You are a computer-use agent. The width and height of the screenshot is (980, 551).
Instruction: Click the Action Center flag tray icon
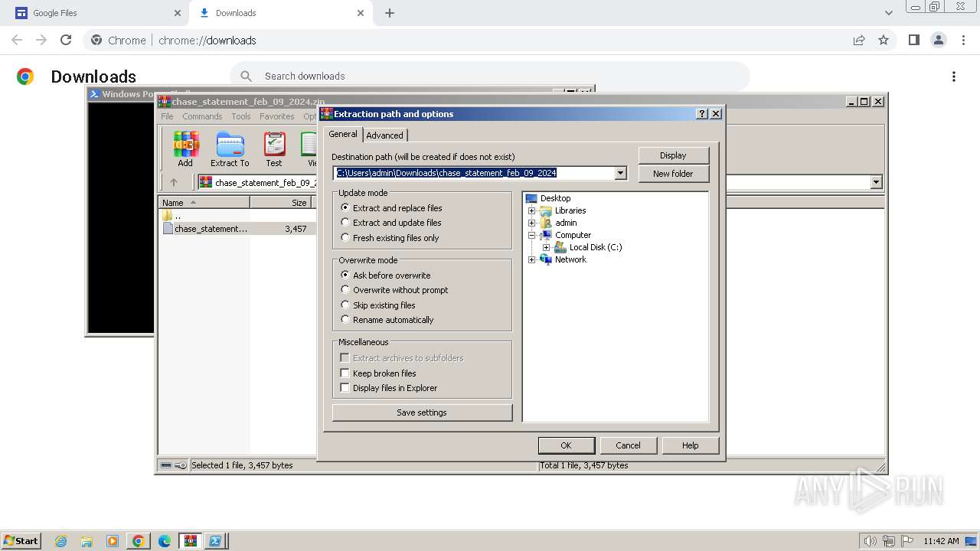point(906,541)
